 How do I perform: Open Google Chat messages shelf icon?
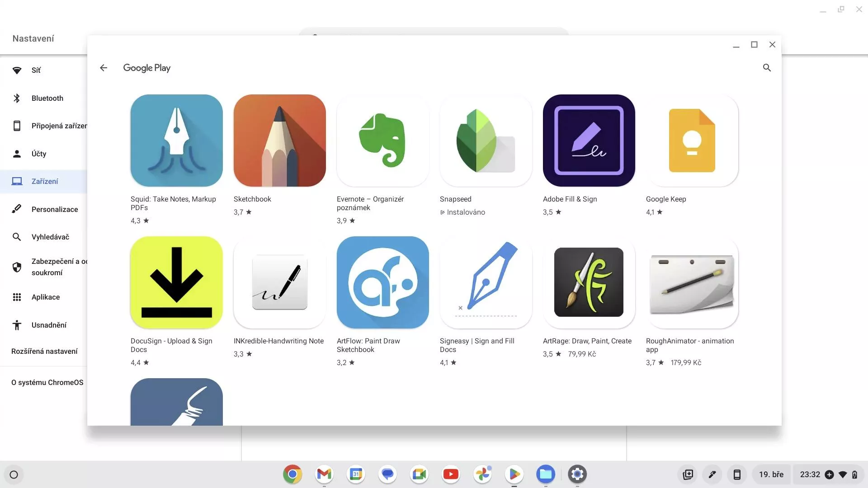coord(387,474)
